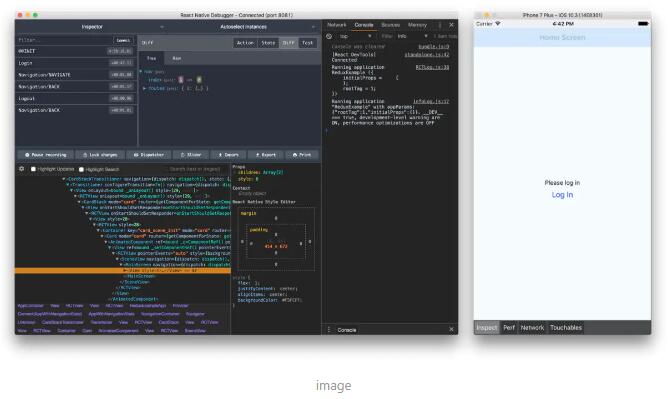Image resolution: width=671 pixels, height=399 pixels.
Task: Tap the Touchables tab in the simulator
Action: click(566, 328)
